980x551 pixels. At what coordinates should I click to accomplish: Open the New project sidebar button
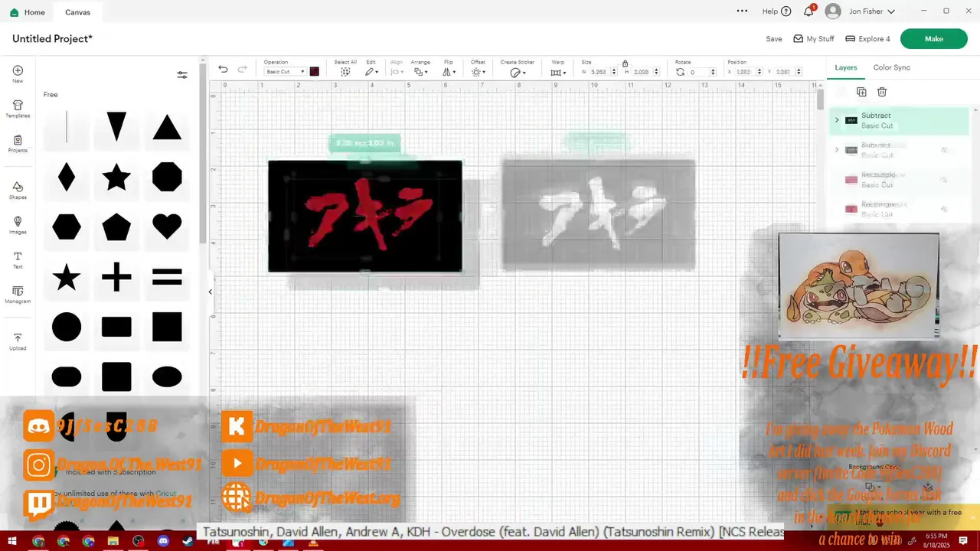tap(18, 73)
